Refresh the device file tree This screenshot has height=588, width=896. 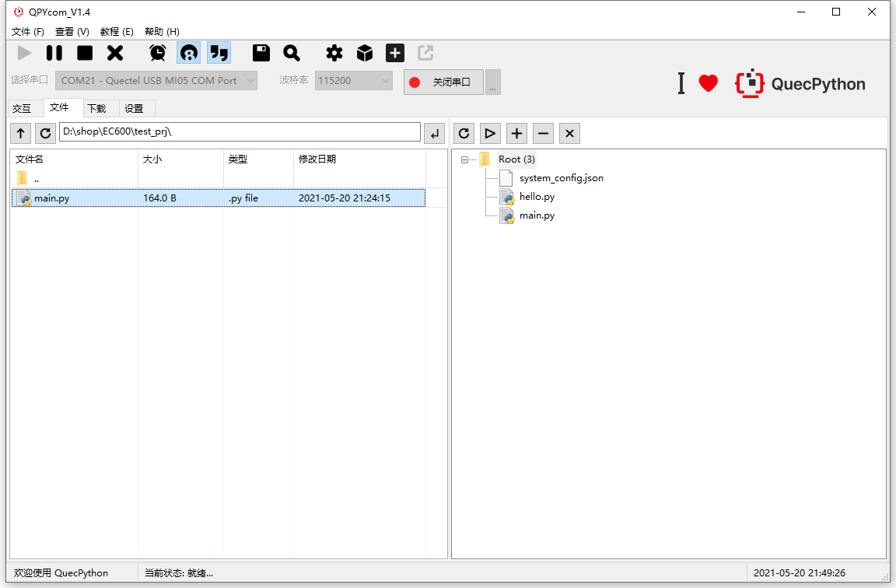tap(464, 133)
